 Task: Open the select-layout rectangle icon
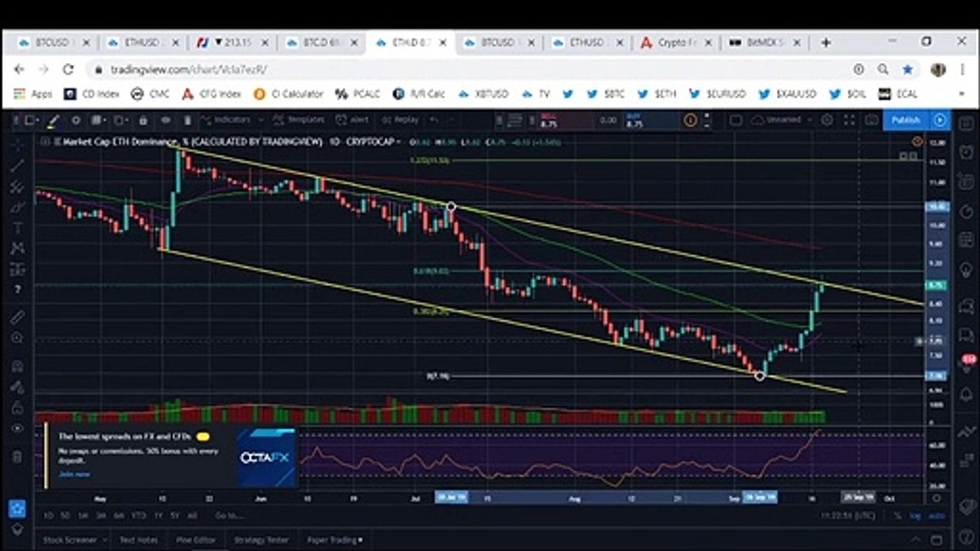coord(735,120)
